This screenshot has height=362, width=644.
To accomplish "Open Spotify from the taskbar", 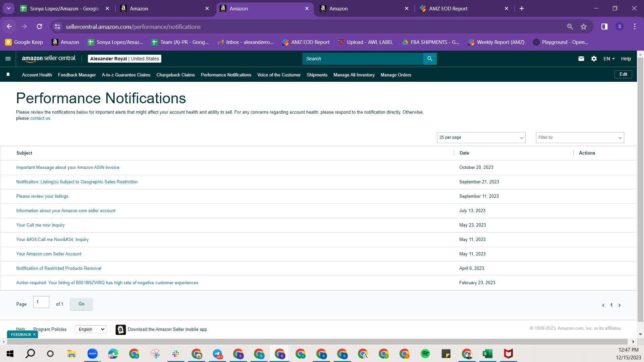I will tap(425, 354).
